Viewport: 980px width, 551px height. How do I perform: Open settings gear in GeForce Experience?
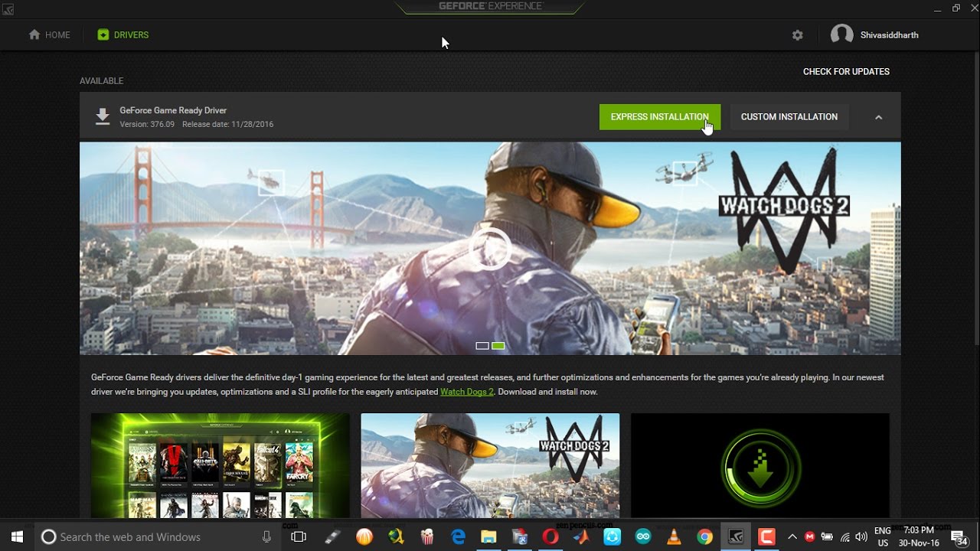tap(798, 35)
